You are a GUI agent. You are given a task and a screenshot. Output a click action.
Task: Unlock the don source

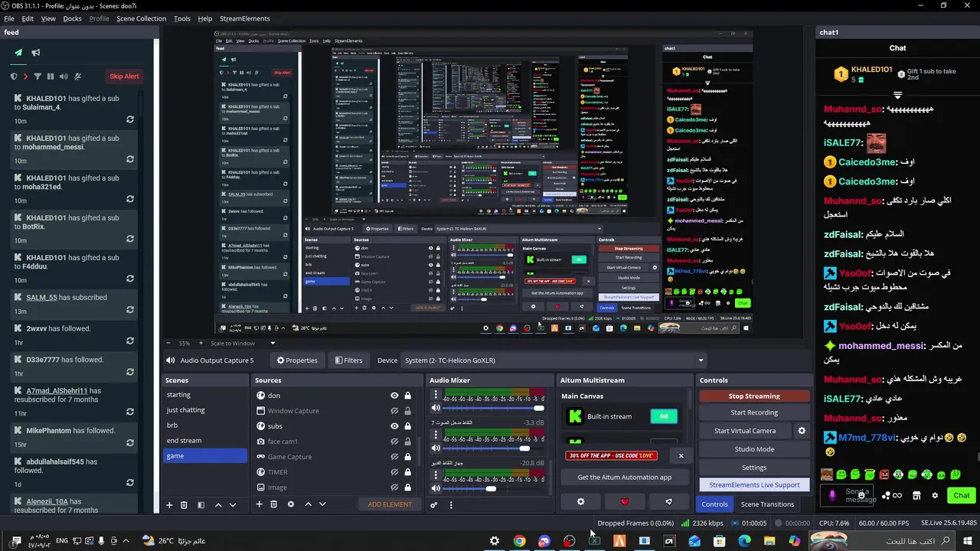click(407, 396)
